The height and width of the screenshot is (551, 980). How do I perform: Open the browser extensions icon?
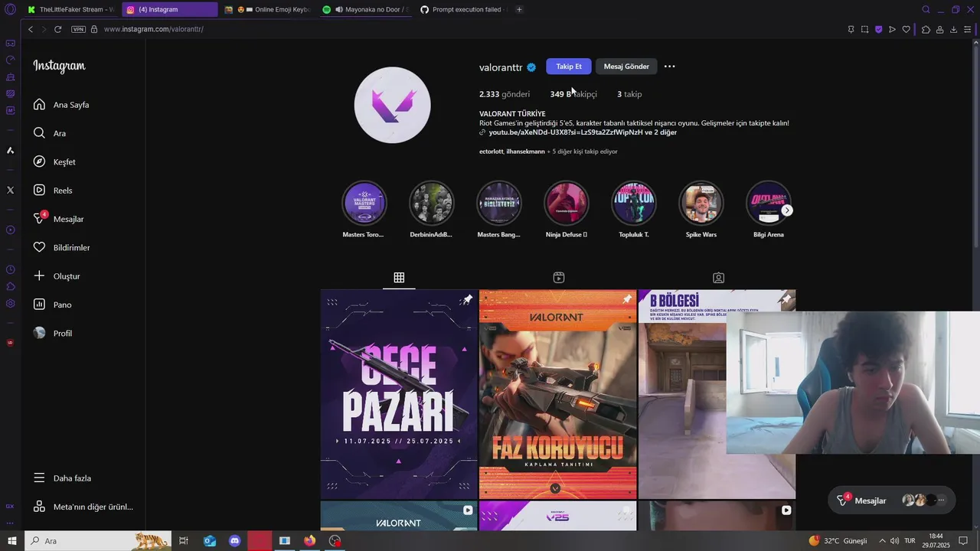point(926,29)
